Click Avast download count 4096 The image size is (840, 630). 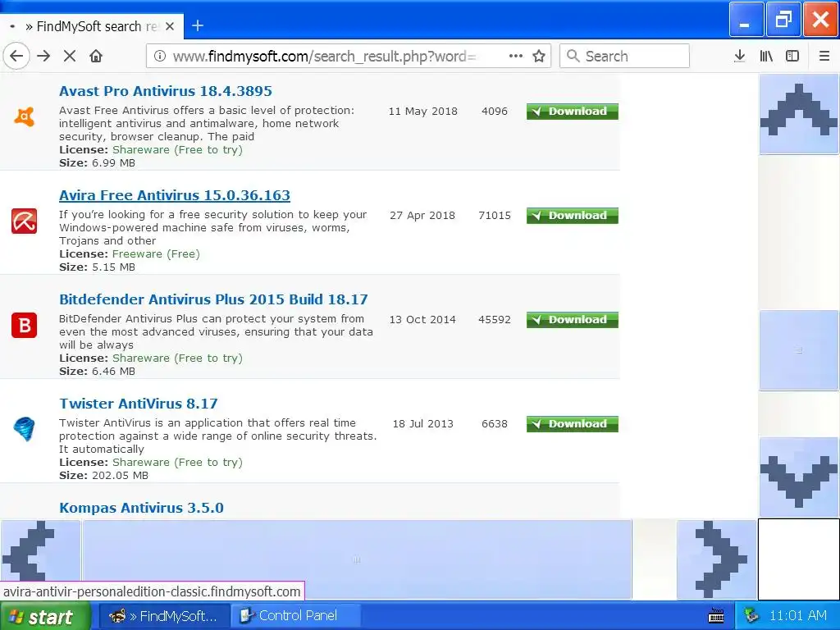[495, 112]
